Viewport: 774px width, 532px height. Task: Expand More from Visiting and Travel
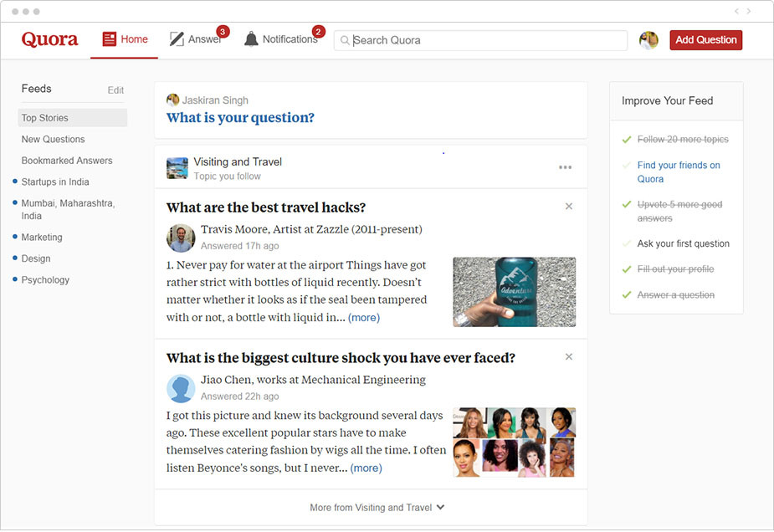click(377, 508)
